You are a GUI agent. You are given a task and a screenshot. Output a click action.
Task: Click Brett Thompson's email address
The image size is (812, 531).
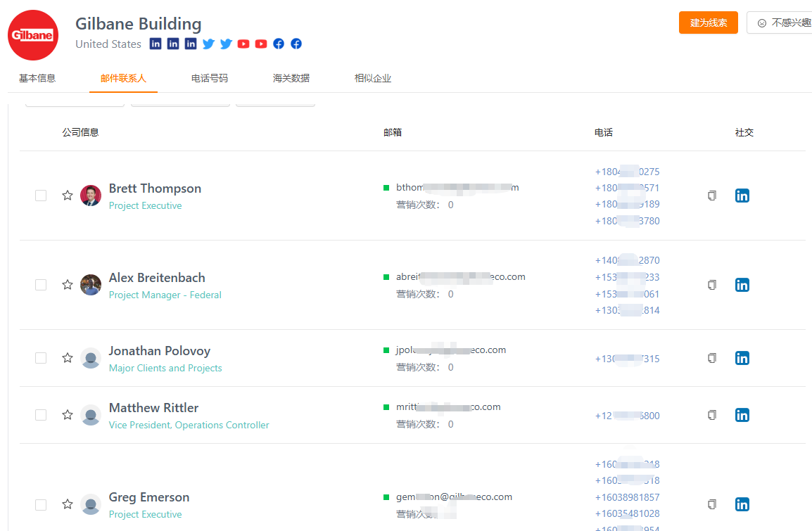coord(457,187)
